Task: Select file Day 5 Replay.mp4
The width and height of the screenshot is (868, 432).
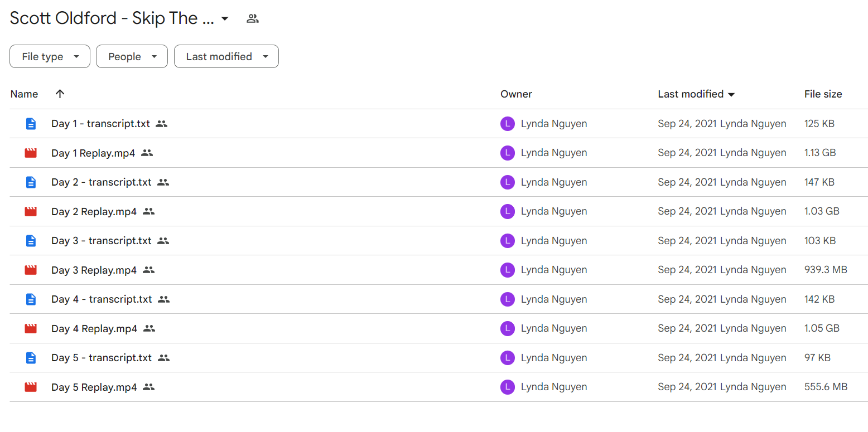Action: [x=94, y=387]
